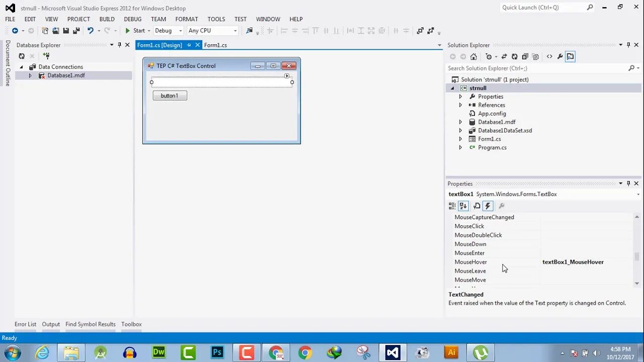
Task: Click button1 on the design form
Action: pyautogui.click(x=170, y=96)
